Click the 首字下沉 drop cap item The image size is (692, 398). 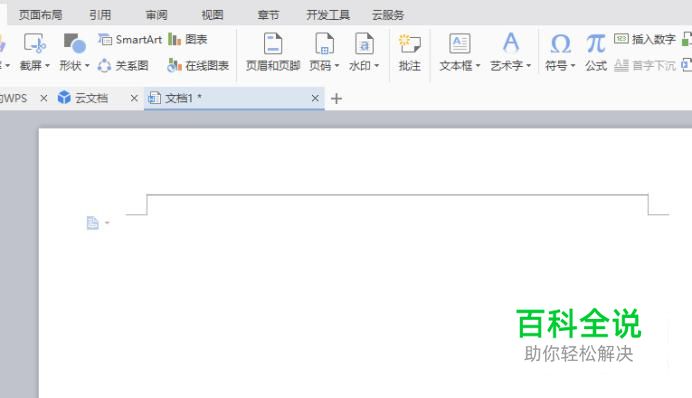645,66
